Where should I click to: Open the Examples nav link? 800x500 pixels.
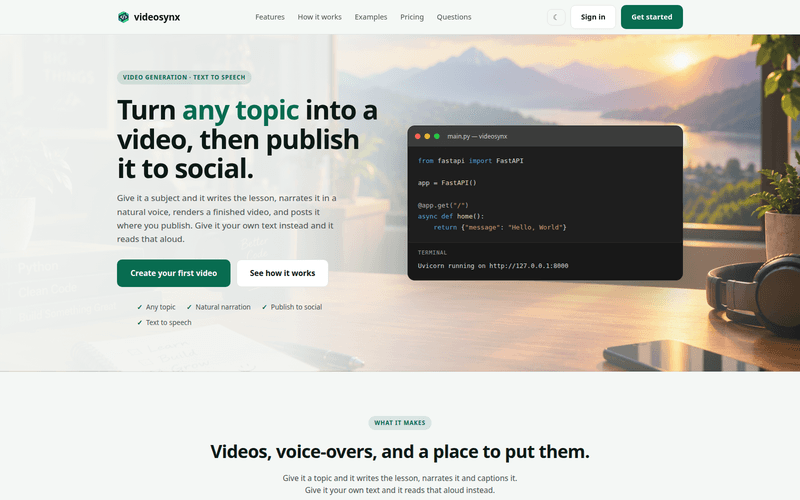pyautogui.click(x=371, y=17)
